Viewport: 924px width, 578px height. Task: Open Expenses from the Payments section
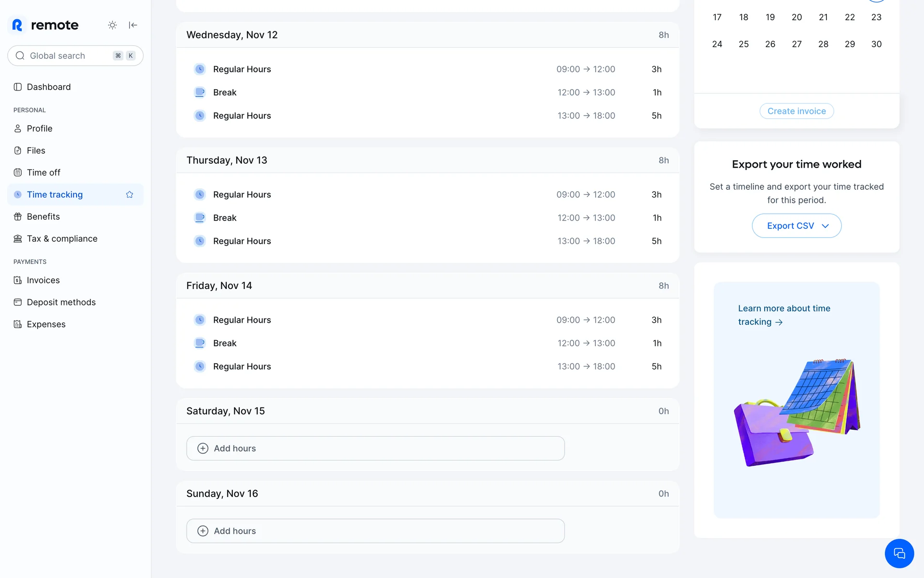(x=46, y=324)
